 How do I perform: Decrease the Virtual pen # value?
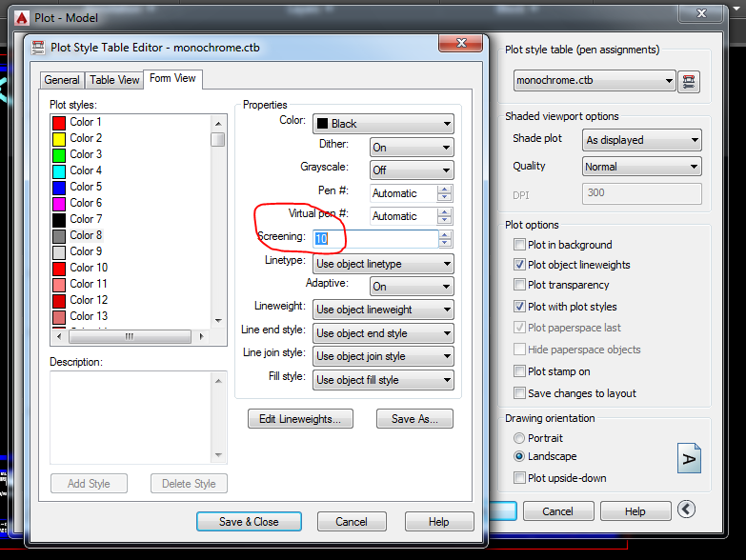444,220
